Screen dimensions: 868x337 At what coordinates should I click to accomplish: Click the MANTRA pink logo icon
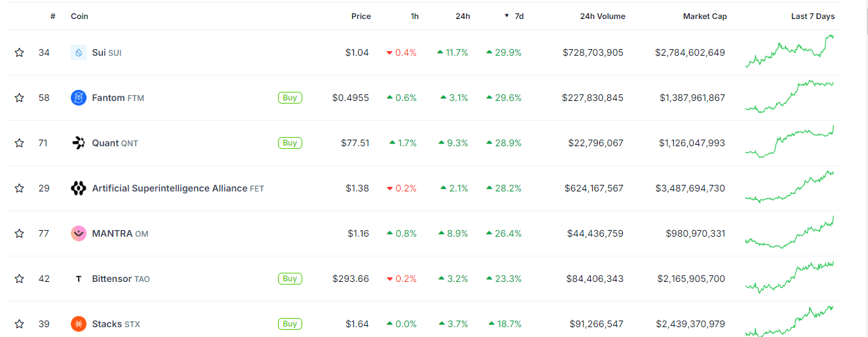79,233
